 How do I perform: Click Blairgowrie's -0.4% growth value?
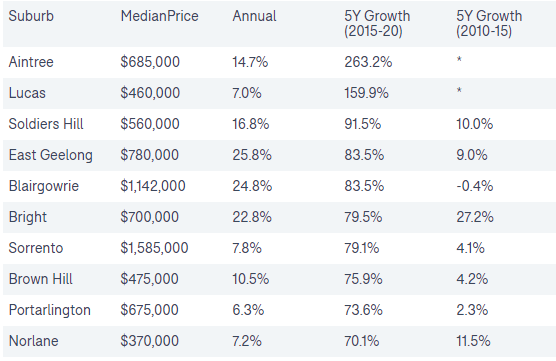coord(475,186)
